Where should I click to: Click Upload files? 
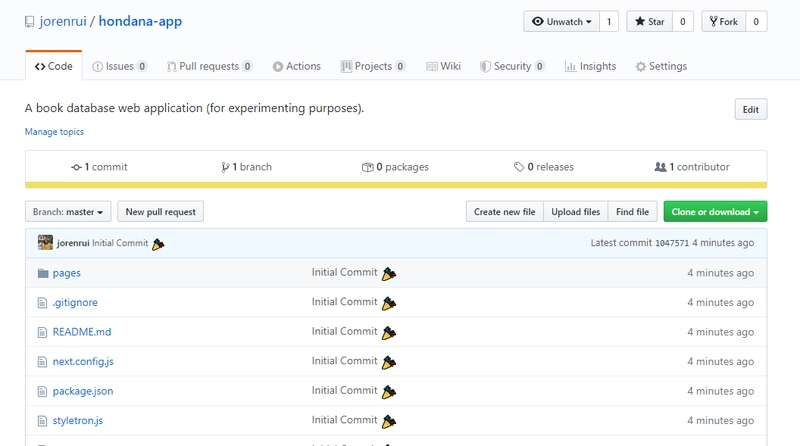(576, 212)
